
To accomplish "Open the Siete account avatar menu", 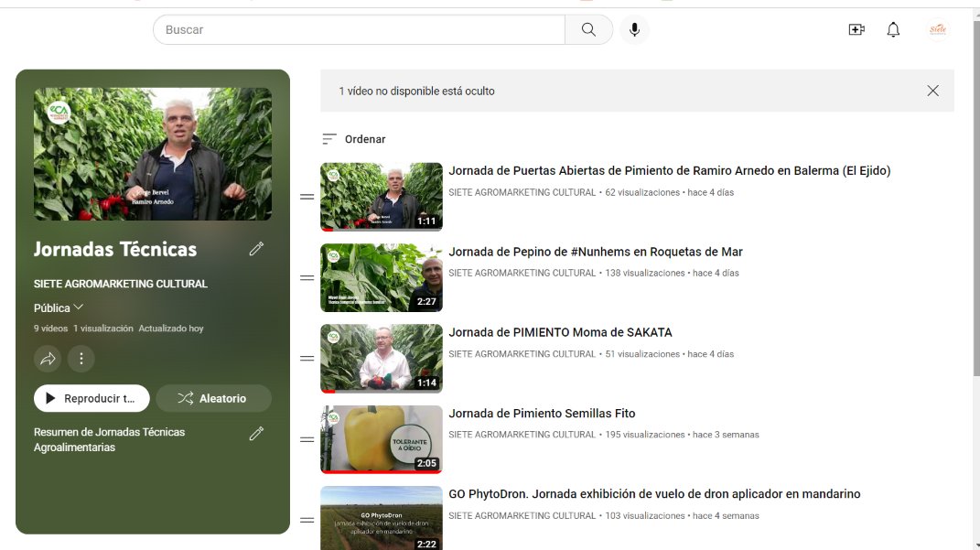I will pos(938,29).
